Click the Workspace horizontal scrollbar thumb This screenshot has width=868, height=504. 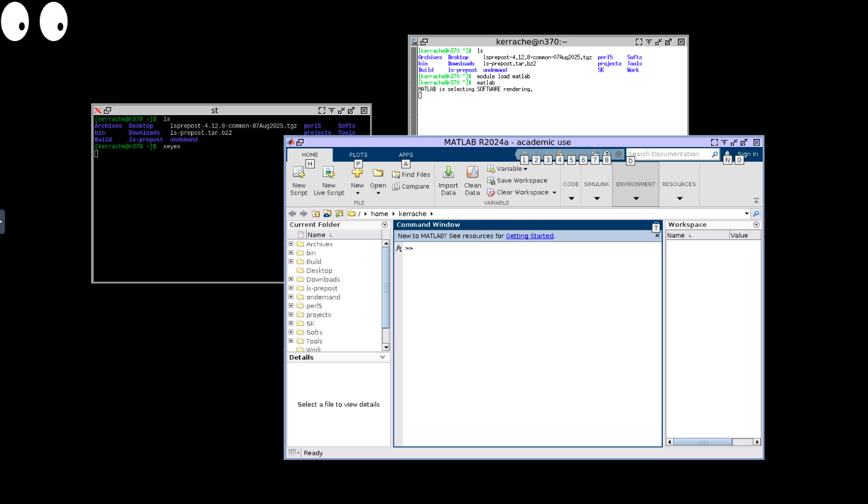(703, 442)
